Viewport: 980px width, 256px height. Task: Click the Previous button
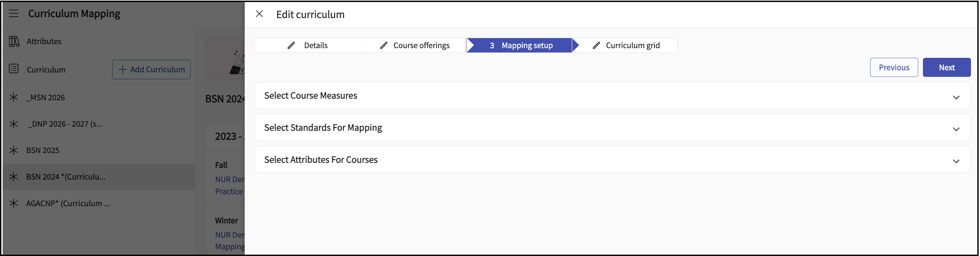[894, 68]
